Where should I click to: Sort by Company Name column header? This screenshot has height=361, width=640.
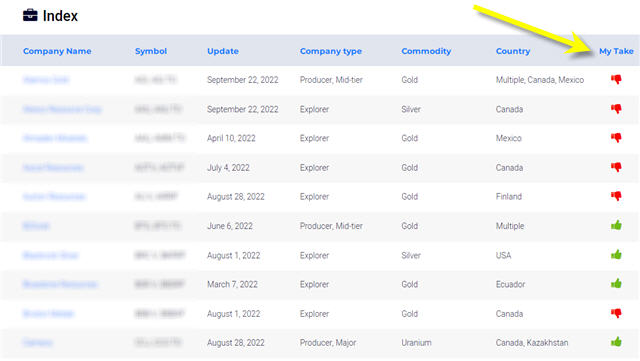[57, 51]
